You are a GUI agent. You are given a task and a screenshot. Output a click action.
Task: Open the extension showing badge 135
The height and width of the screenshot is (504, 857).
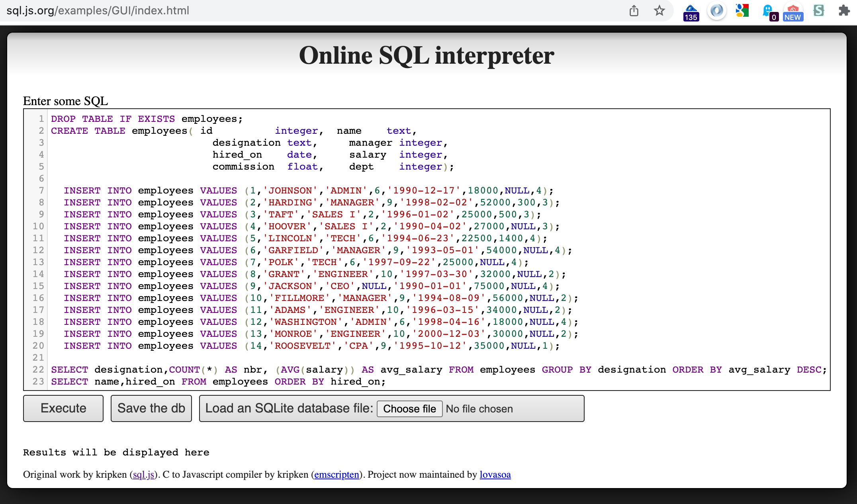[691, 12]
